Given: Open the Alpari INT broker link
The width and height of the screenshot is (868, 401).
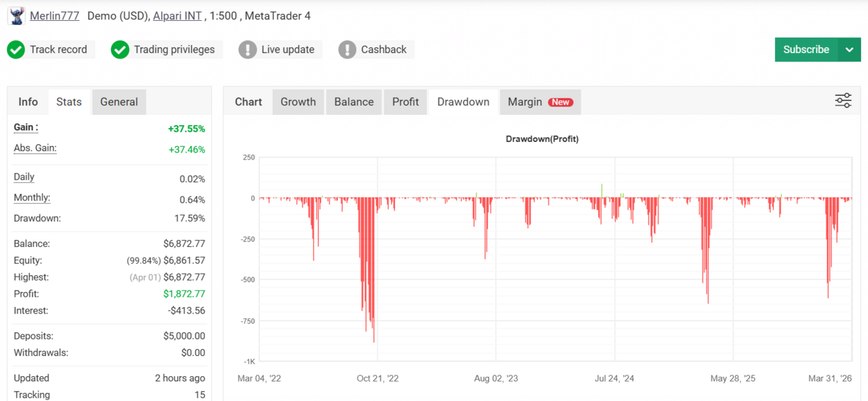Looking at the screenshot, I should tap(178, 15).
